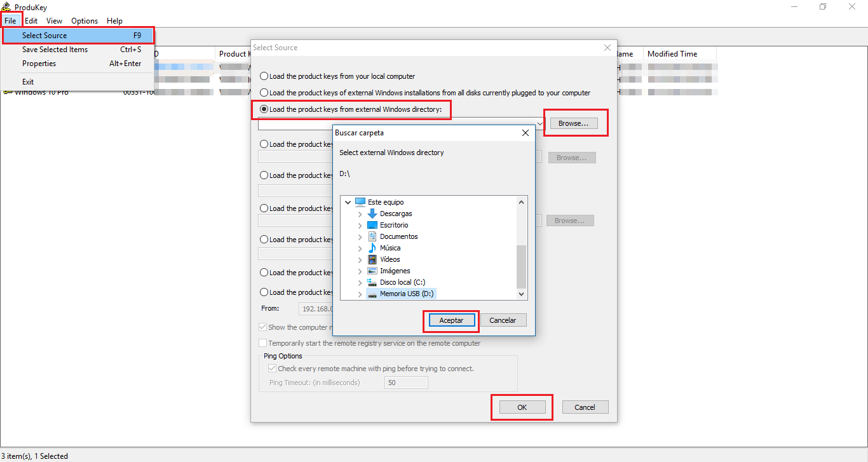Expand the Música folder node
The image size is (868, 462).
point(360,248)
